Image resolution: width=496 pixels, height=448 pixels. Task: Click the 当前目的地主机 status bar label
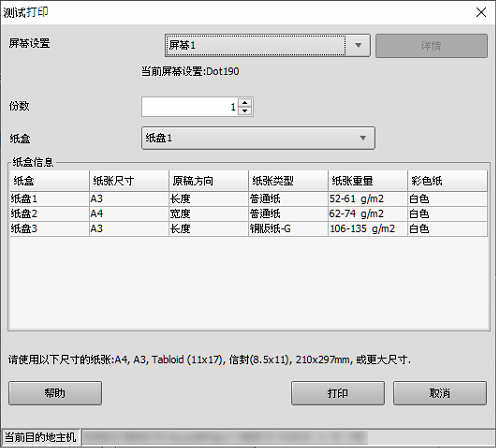40,437
